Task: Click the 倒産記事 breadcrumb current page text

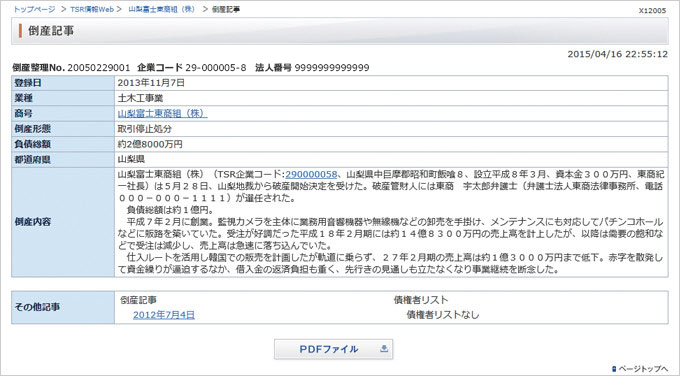Action: coord(226,9)
